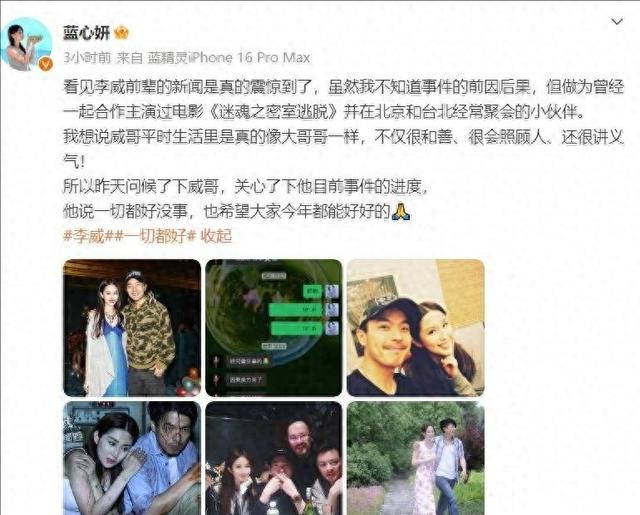The height and width of the screenshot is (515, 640).
Task: Open the green chat screenshot thumbnail
Action: click(273, 328)
